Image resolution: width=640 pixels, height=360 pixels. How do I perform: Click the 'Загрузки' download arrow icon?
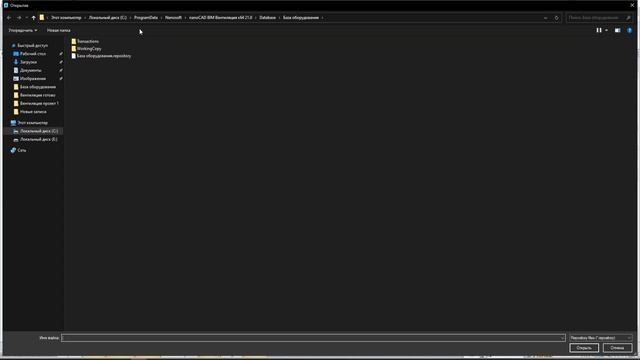(16, 62)
